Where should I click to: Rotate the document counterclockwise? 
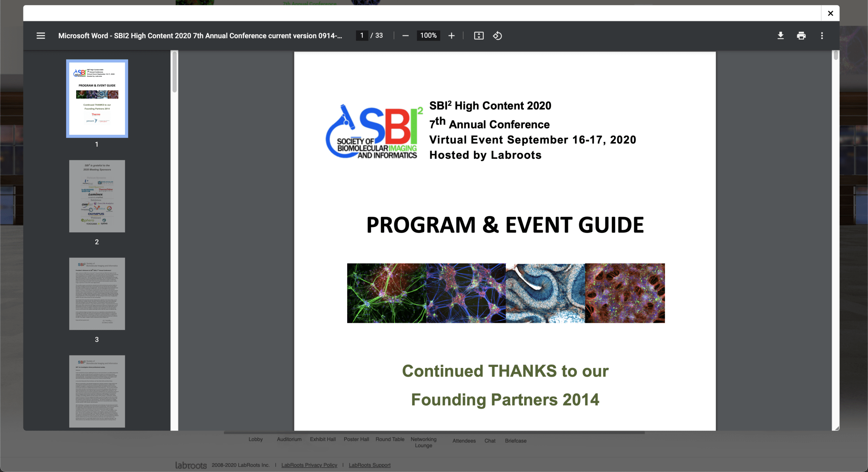[x=497, y=36]
